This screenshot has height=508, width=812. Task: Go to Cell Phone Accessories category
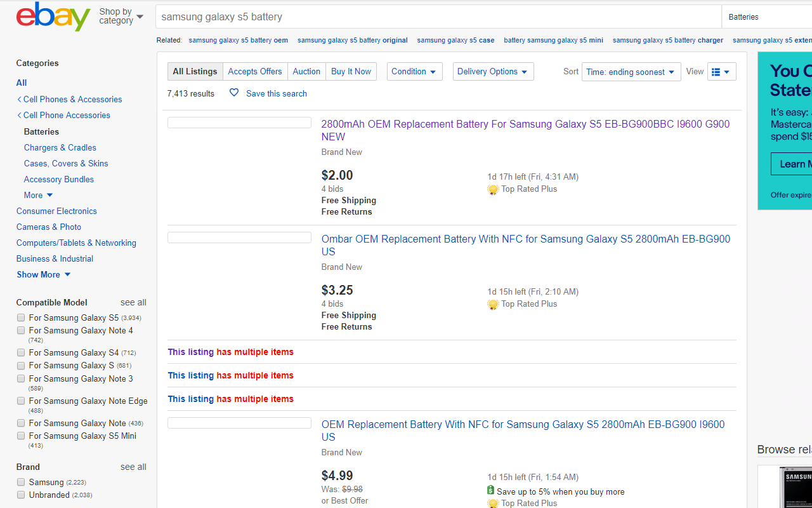pyautogui.click(x=67, y=115)
